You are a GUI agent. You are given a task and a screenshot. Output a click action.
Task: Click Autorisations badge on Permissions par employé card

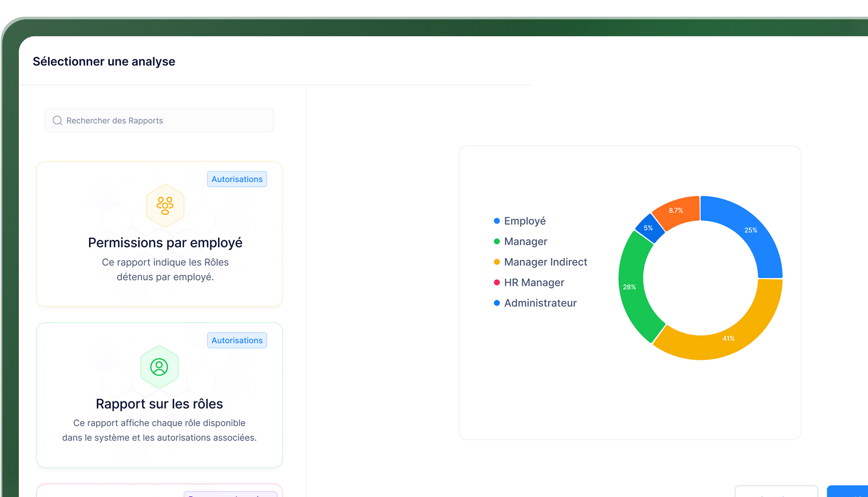[x=237, y=179]
